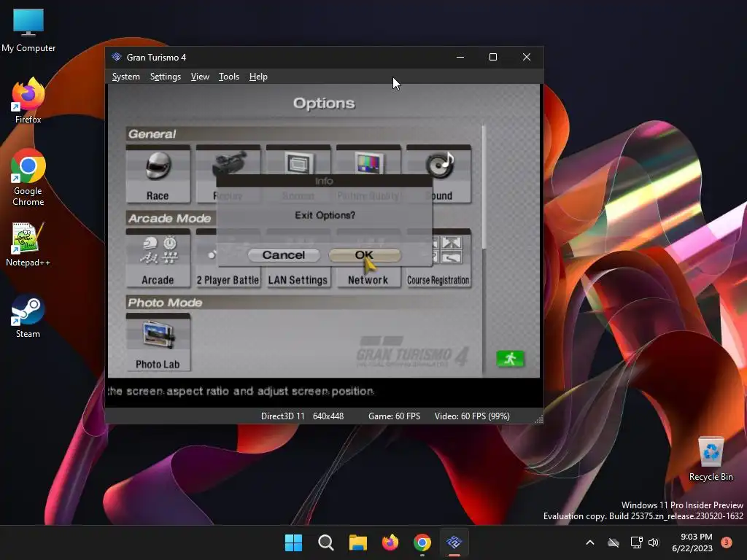
Task: Click Cancel in the Exit Options dialog
Action: tap(284, 254)
